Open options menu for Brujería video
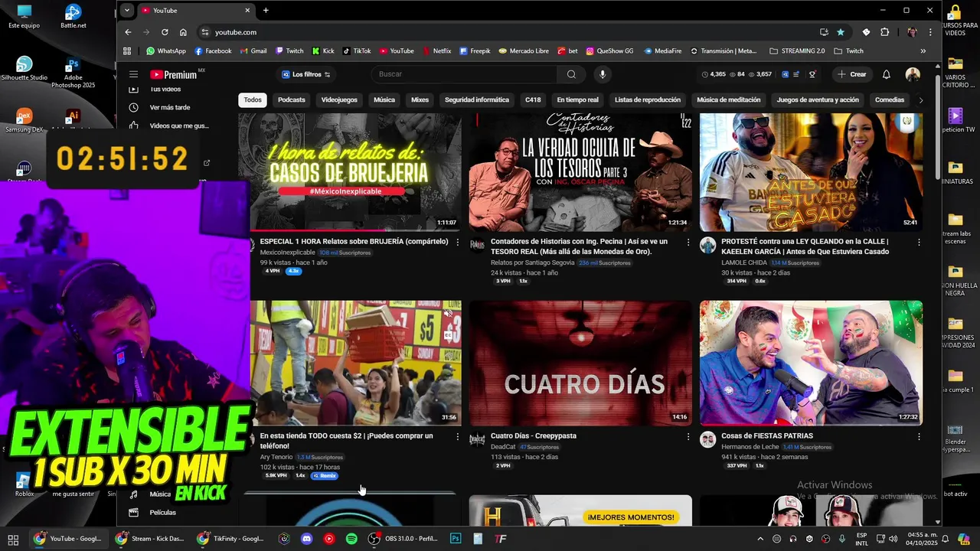Image resolution: width=980 pixels, height=551 pixels. click(x=458, y=242)
